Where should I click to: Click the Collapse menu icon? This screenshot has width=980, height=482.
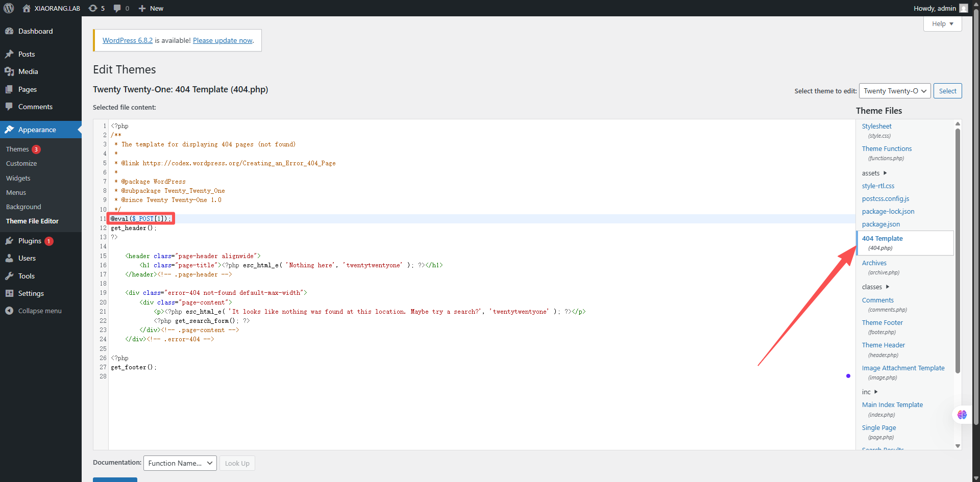coord(9,311)
